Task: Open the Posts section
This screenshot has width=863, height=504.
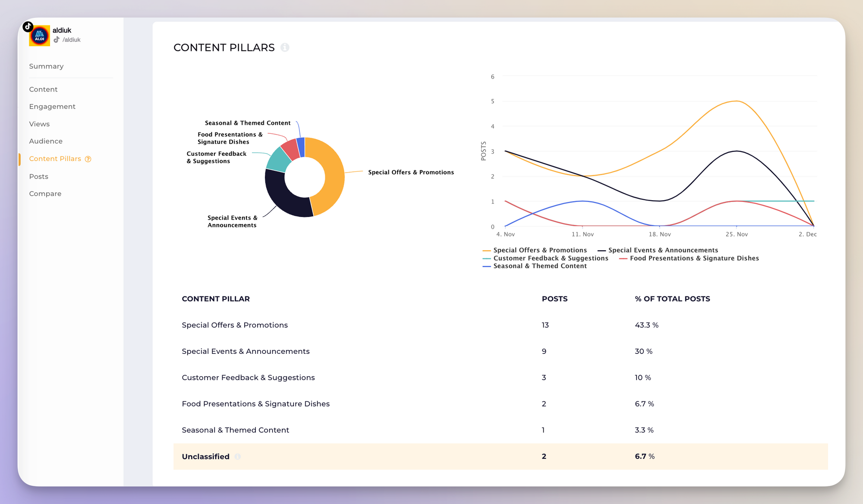Action: click(38, 176)
